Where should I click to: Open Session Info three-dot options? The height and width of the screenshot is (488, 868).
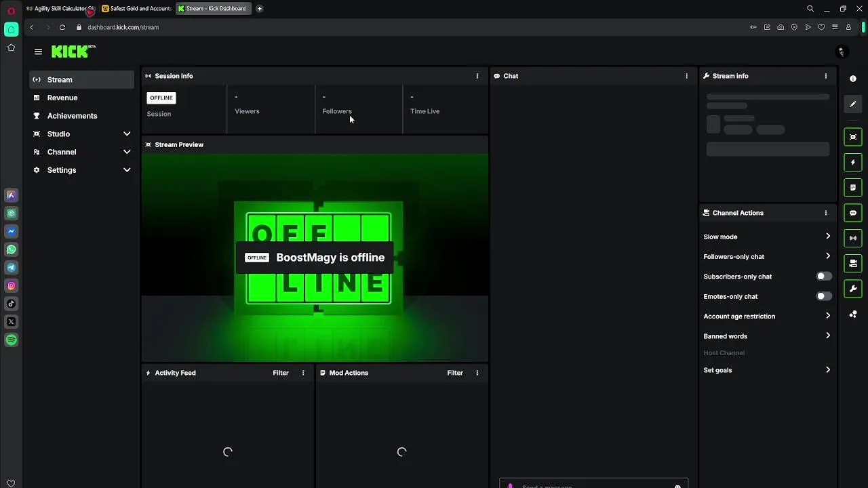pyautogui.click(x=477, y=76)
